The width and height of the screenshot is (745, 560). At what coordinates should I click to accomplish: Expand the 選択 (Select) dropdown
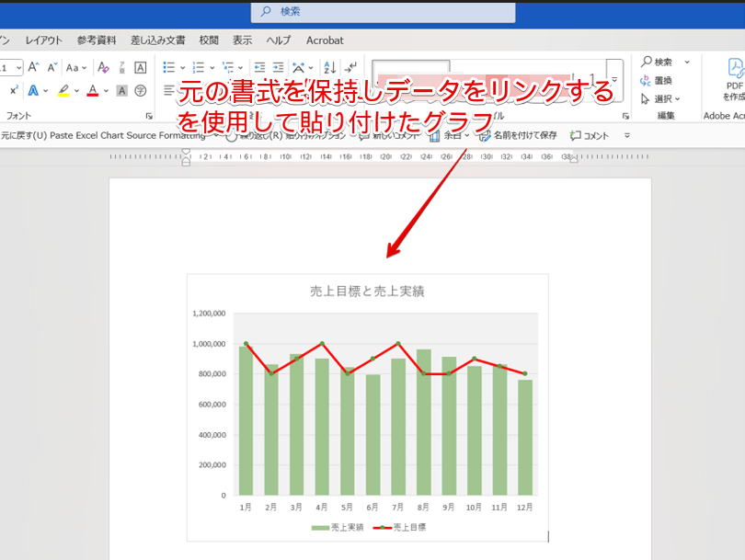pos(676,97)
